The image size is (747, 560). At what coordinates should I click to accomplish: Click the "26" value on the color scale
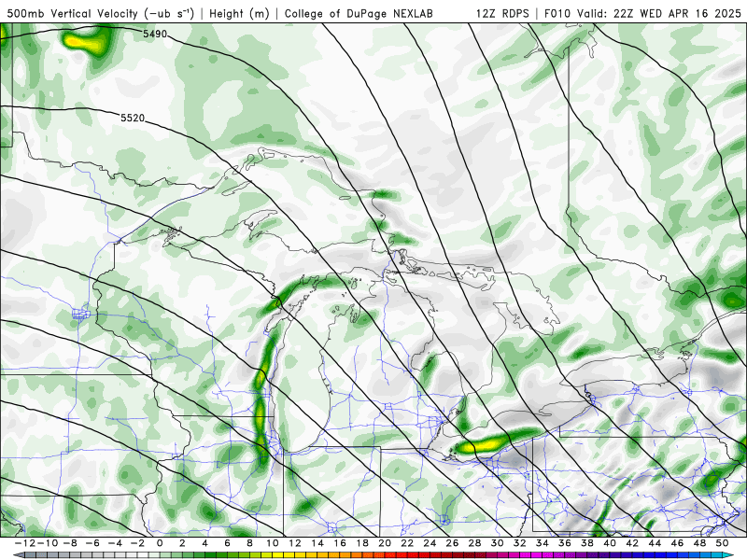pyautogui.click(x=452, y=543)
